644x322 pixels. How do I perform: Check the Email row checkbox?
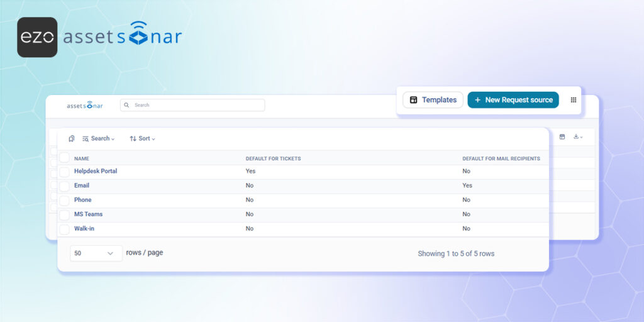tap(65, 186)
